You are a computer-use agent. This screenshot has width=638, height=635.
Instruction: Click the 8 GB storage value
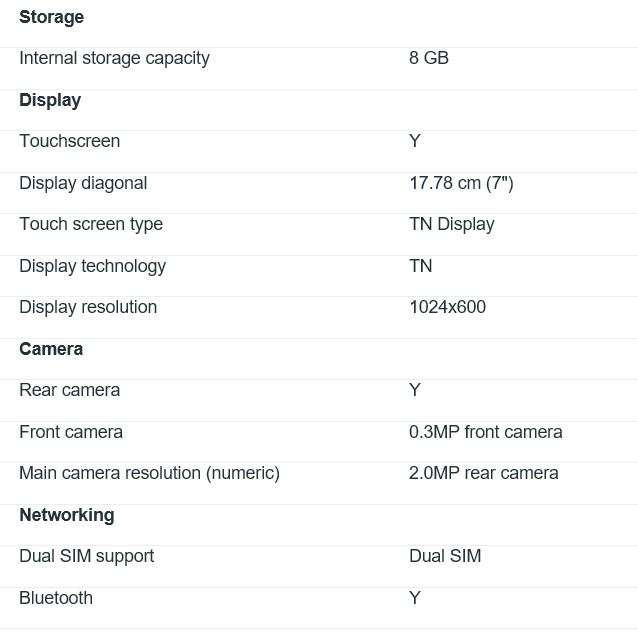pyautogui.click(x=429, y=58)
